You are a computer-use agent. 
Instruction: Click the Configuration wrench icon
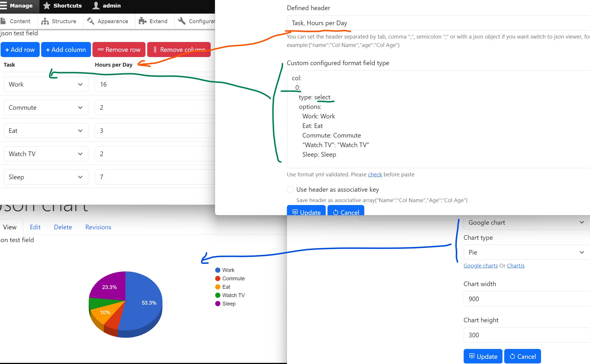pos(182,21)
